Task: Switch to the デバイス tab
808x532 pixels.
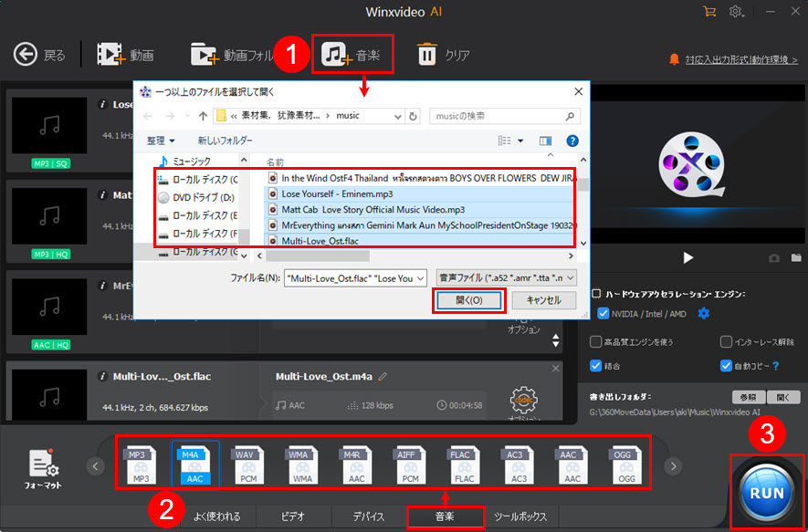Action: pyautogui.click(x=369, y=516)
